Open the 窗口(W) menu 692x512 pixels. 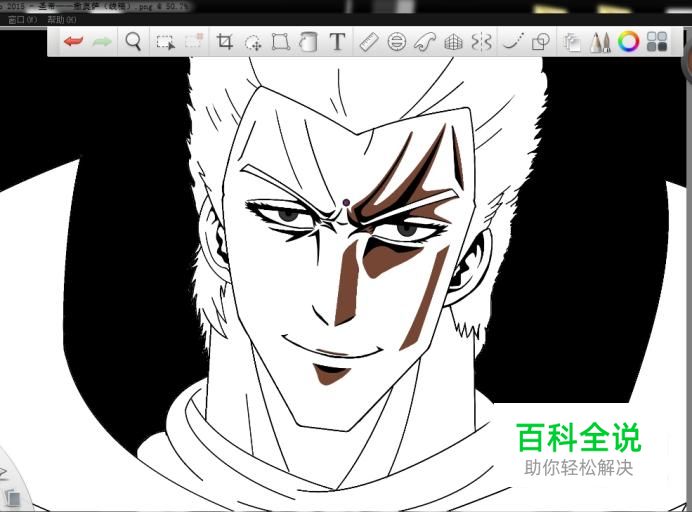(23, 20)
